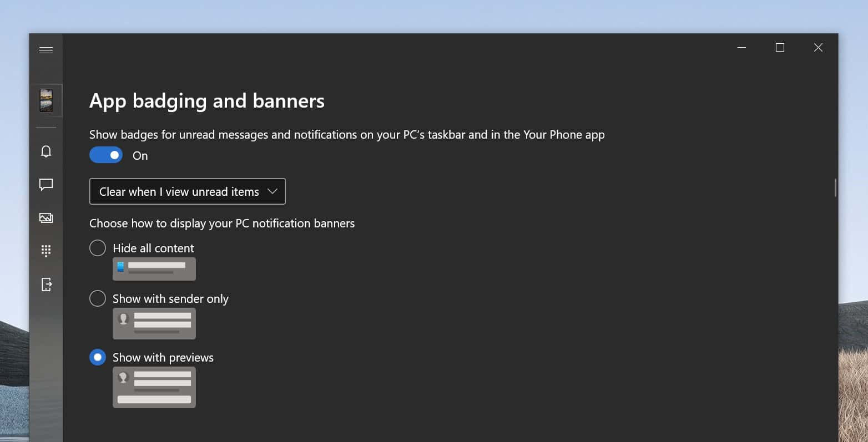Select the phone device thumbnail
Viewport: 868px width, 442px height.
(46, 100)
